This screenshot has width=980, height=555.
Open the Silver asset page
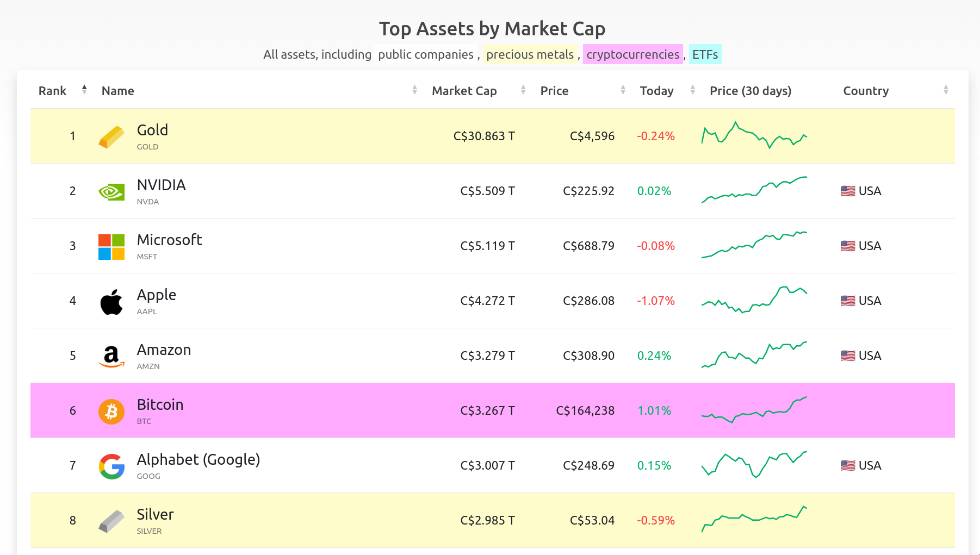pyautogui.click(x=156, y=515)
